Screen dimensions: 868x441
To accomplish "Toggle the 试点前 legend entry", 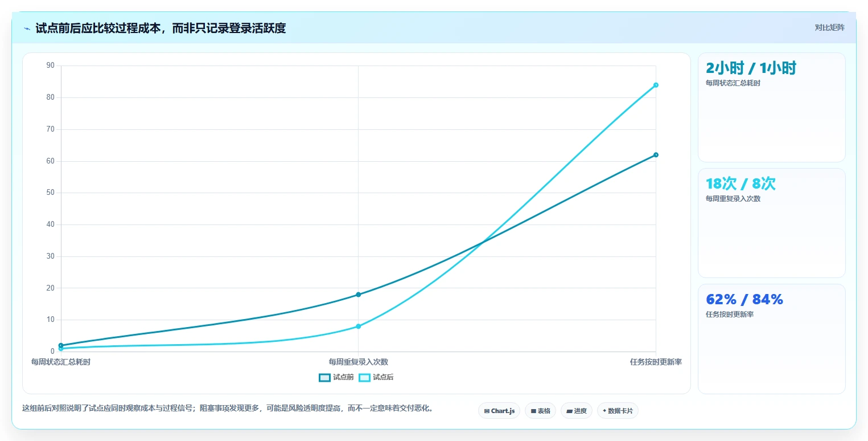I will click(x=336, y=377).
